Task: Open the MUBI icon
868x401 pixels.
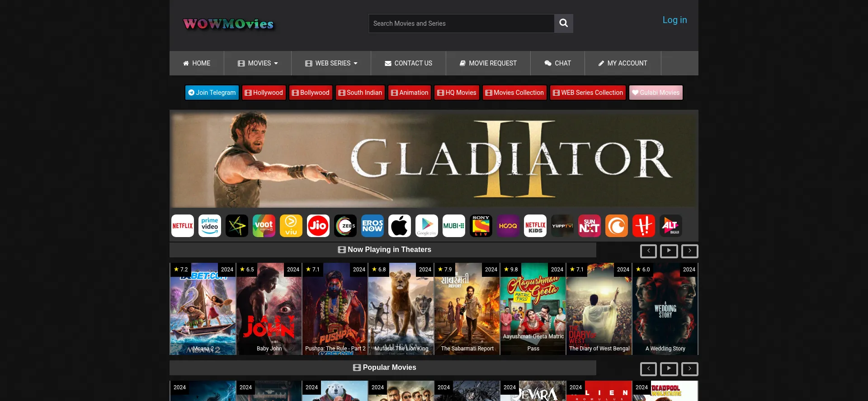Action: click(454, 226)
